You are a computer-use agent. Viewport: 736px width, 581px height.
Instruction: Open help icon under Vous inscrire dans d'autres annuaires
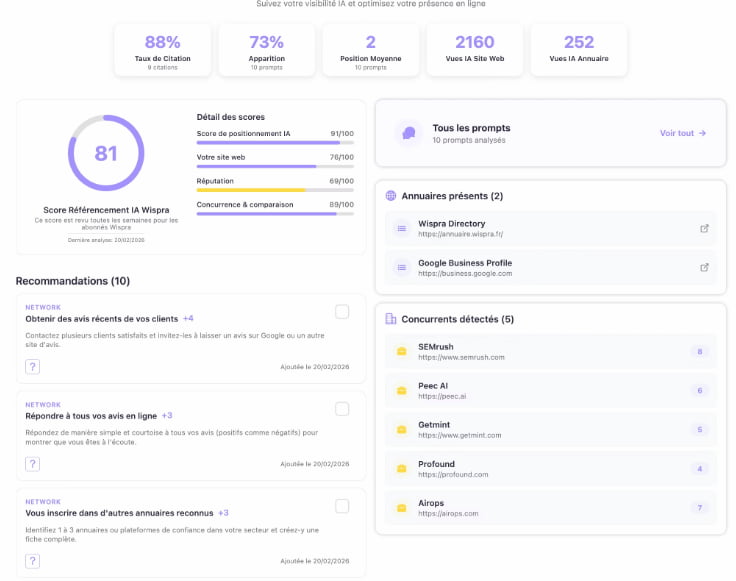(x=32, y=561)
